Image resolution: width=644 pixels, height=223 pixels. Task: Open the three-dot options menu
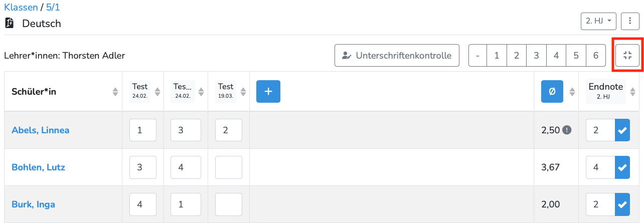click(x=630, y=21)
